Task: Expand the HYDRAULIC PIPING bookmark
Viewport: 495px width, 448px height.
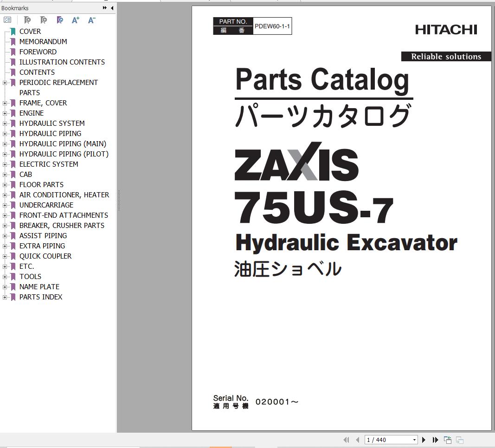Action: coord(5,134)
